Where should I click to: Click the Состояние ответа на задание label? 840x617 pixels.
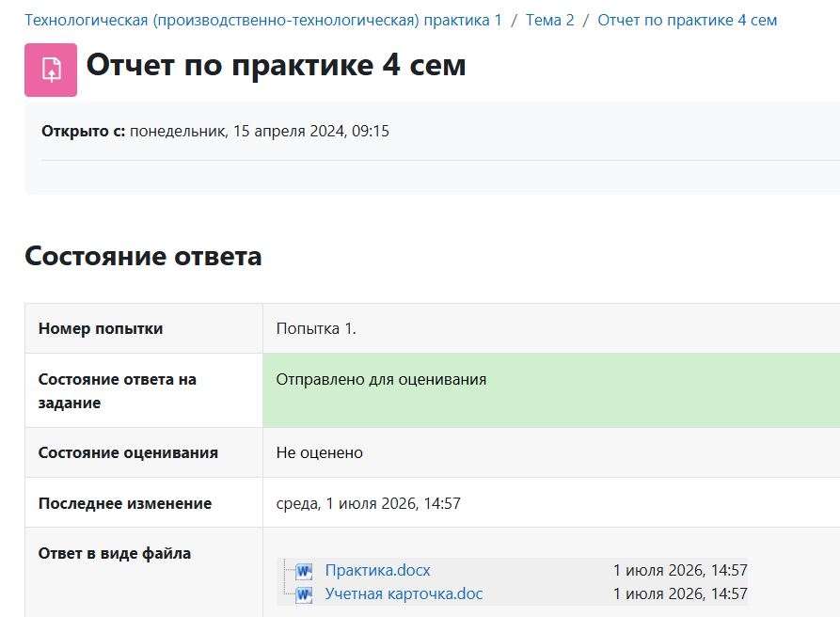click(x=118, y=391)
